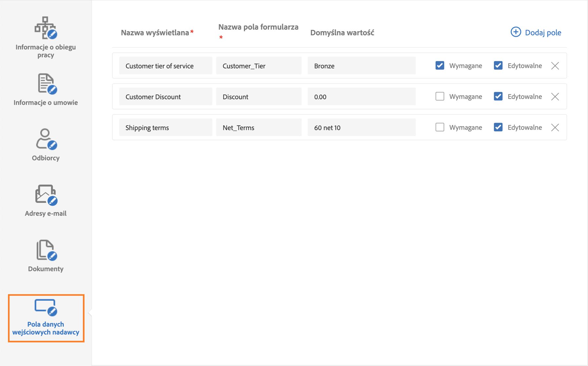Select the Dokumenty files icon
The width and height of the screenshot is (588, 366).
46,250
